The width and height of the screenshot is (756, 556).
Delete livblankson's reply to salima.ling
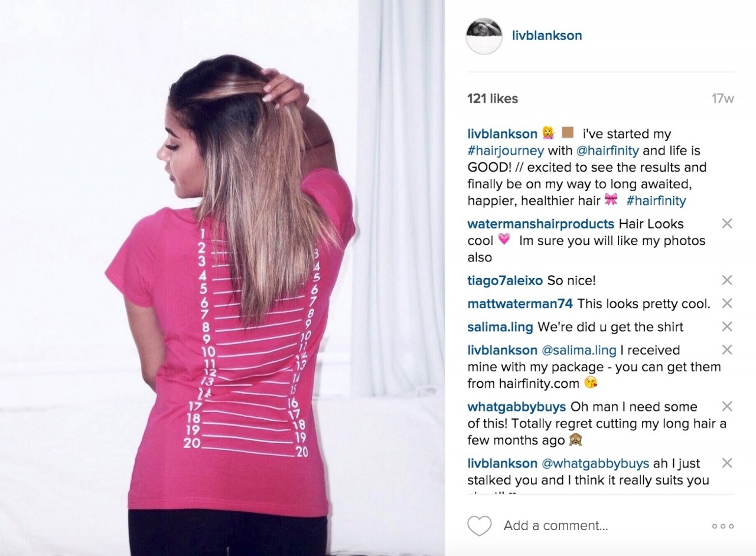[x=727, y=349]
